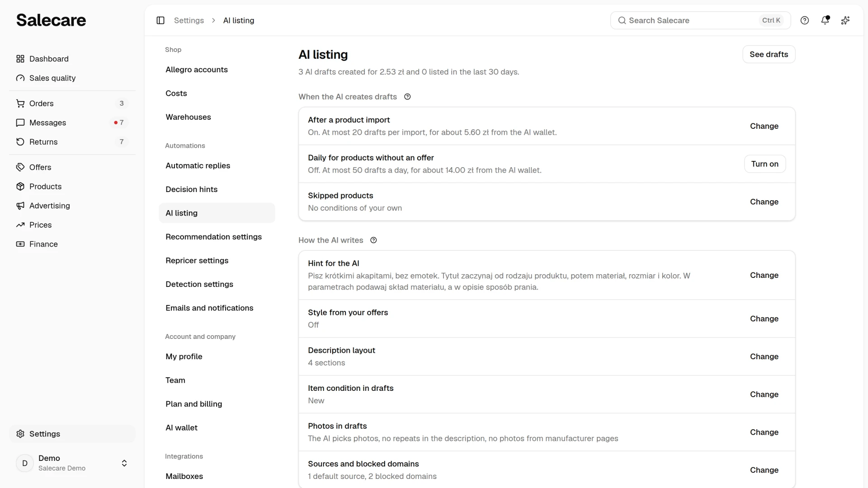This screenshot has width=868, height=488.
Task: Change the Hint for the AI
Action: (x=764, y=275)
